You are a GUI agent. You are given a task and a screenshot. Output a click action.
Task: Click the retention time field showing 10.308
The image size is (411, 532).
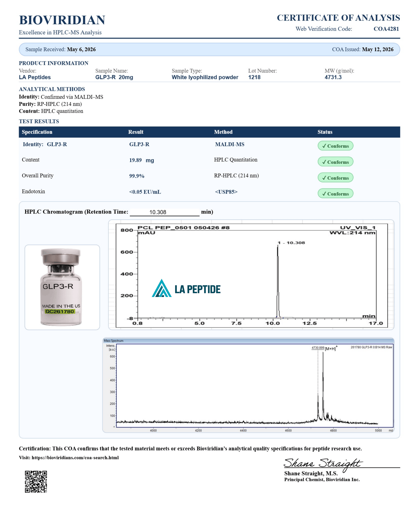pos(165,212)
